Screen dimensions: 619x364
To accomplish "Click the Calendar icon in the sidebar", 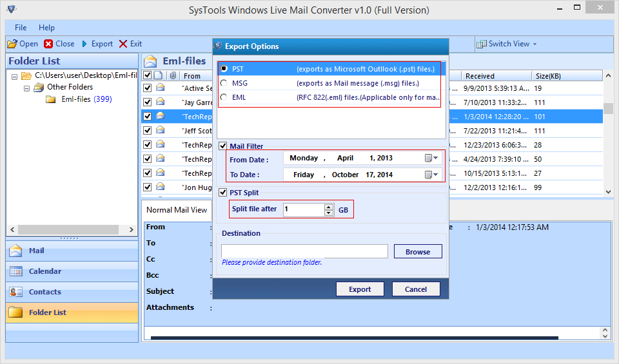I will coord(15,271).
